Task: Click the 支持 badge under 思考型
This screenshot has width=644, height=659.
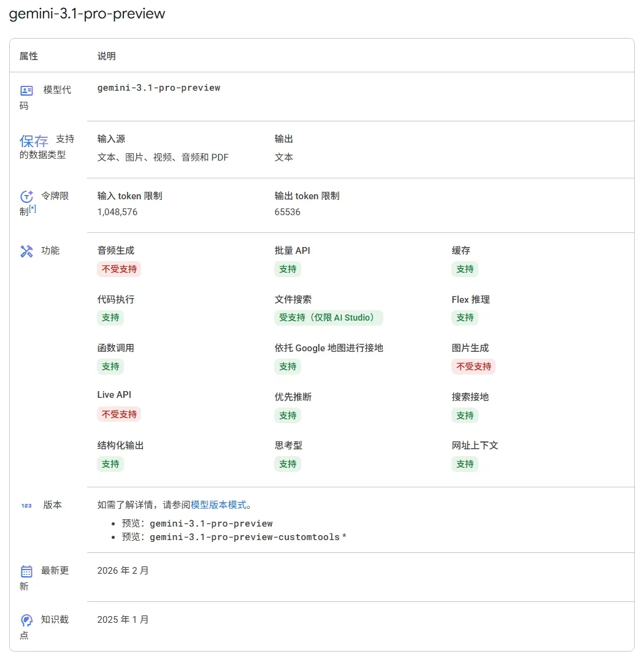Action: pos(288,464)
